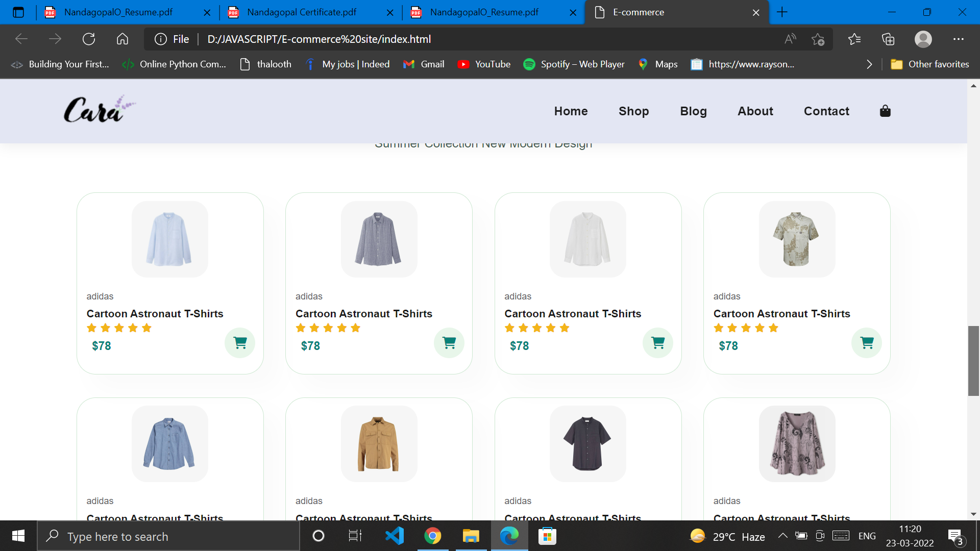Open a new browser tab
This screenshot has height=551, width=980.
(x=782, y=12)
